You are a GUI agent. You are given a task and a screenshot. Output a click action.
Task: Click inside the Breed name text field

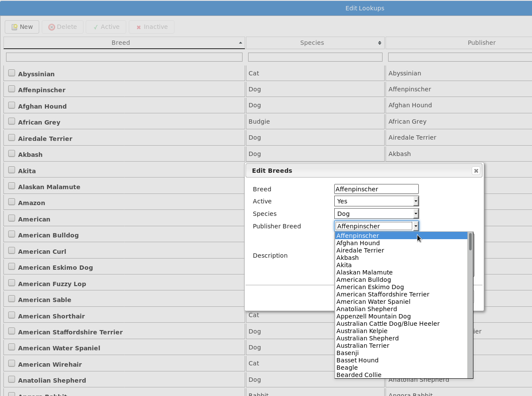pyautogui.click(x=376, y=189)
